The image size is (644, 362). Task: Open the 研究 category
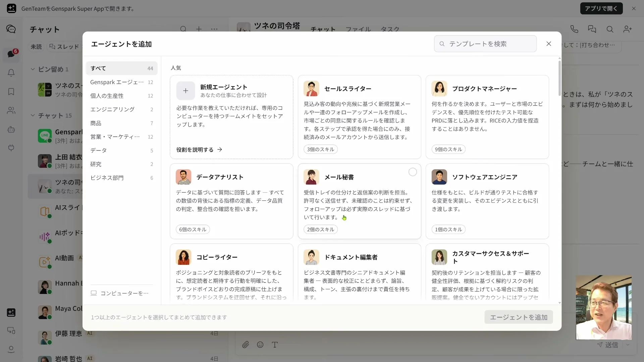[121, 164]
